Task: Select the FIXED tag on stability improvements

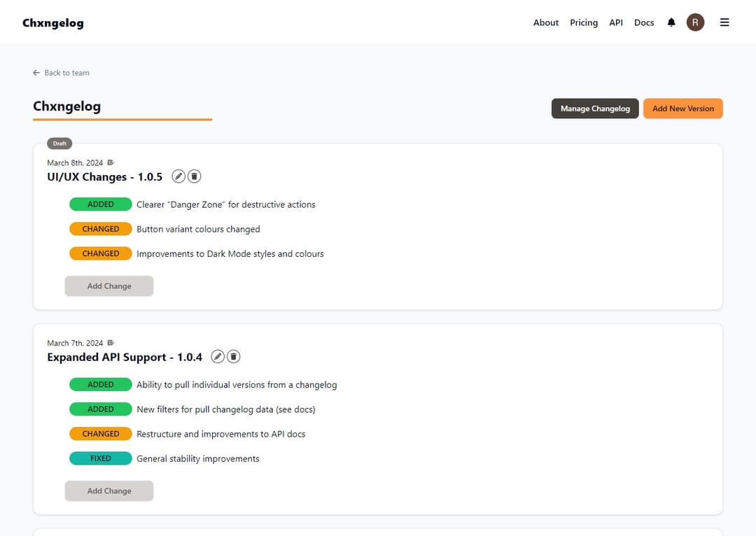Action: pos(101,458)
